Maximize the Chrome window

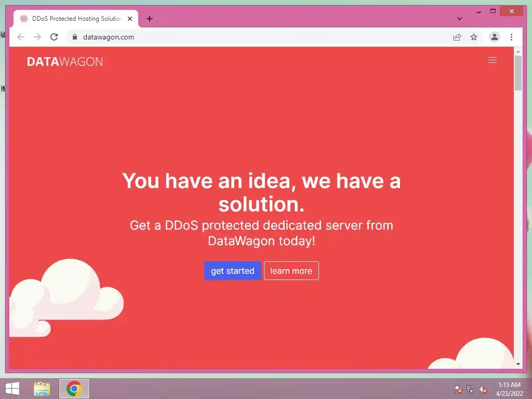point(493,11)
